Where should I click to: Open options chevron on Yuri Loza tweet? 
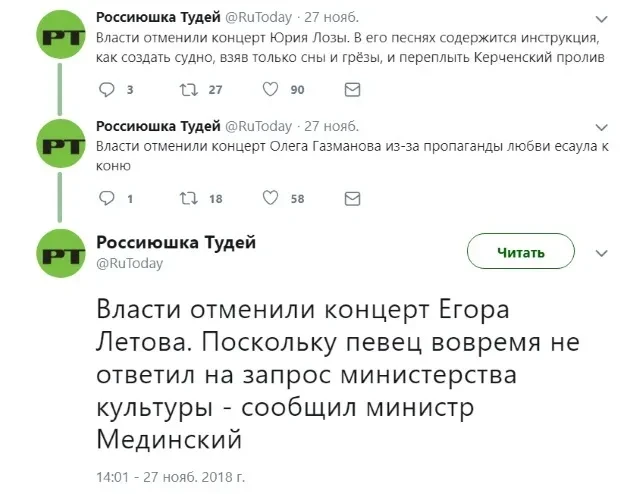[x=599, y=19]
